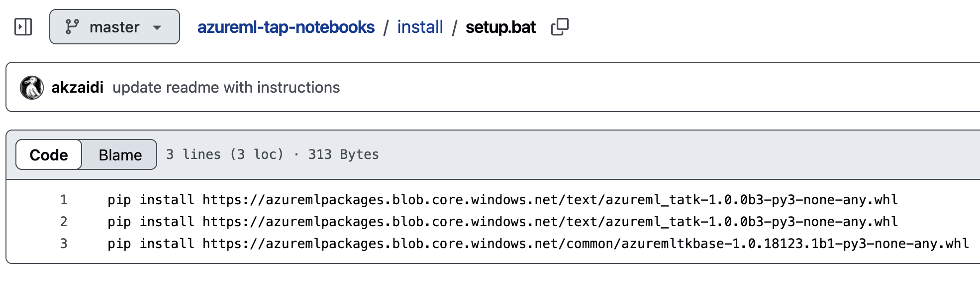Open commit 'update readme with instructions'

click(x=226, y=88)
